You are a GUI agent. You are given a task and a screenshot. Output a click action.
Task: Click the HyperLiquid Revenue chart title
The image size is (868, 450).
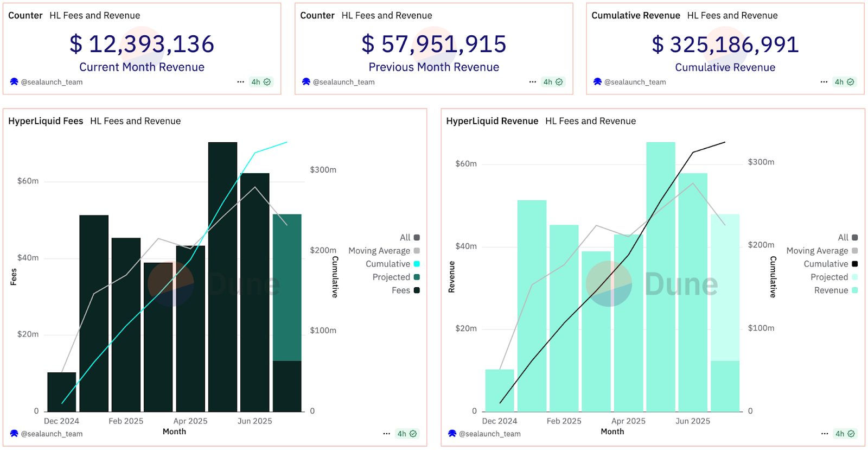point(492,121)
